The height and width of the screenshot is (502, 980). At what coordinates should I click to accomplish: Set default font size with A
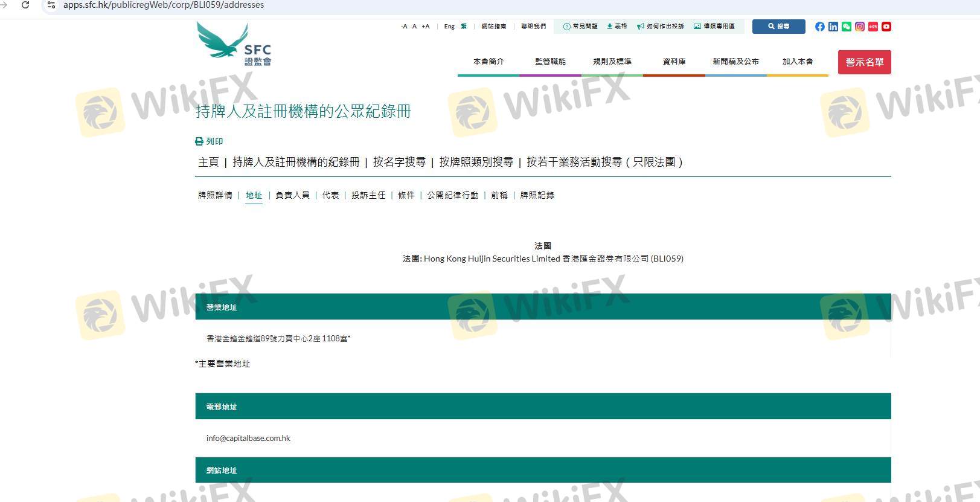tap(414, 27)
